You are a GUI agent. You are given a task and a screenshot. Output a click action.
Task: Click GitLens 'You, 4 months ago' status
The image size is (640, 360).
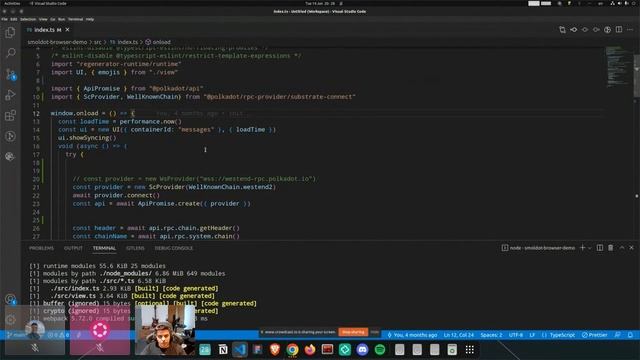(412, 335)
